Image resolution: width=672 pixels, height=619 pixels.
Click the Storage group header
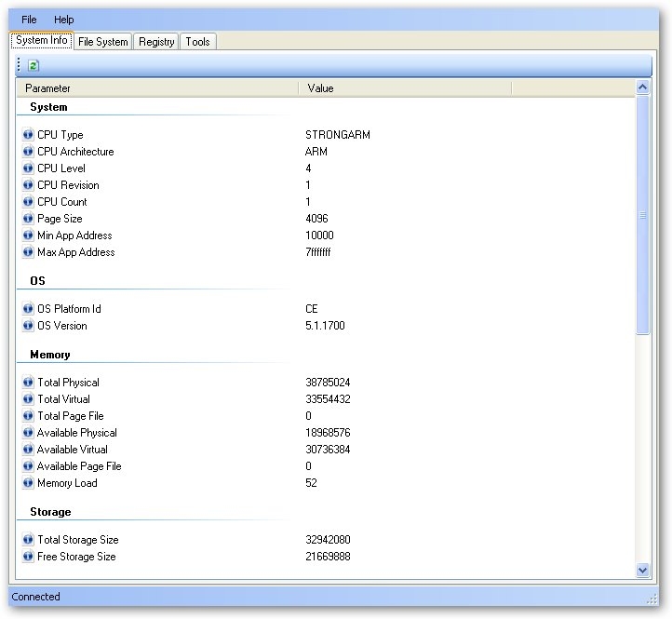point(50,512)
